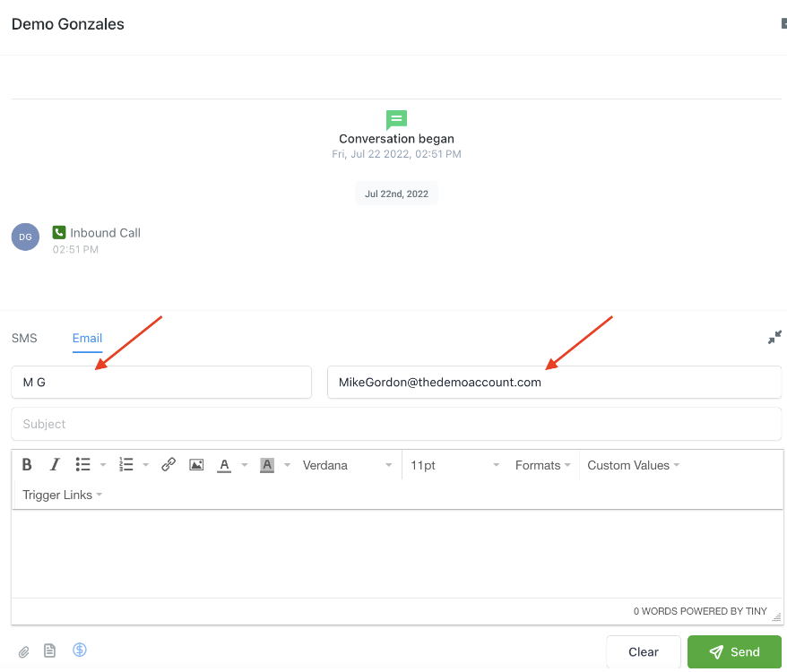Expand the Custom Values menu
787x672 pixels.
tap(633, 465)
